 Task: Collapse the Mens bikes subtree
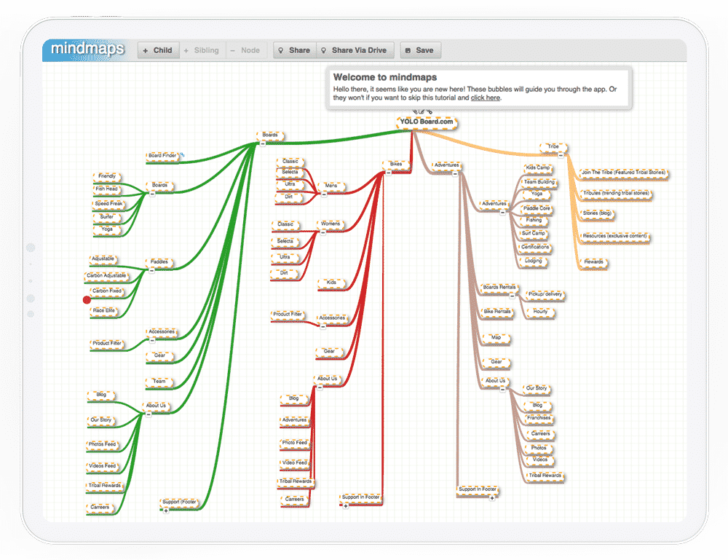pos(324,194)
